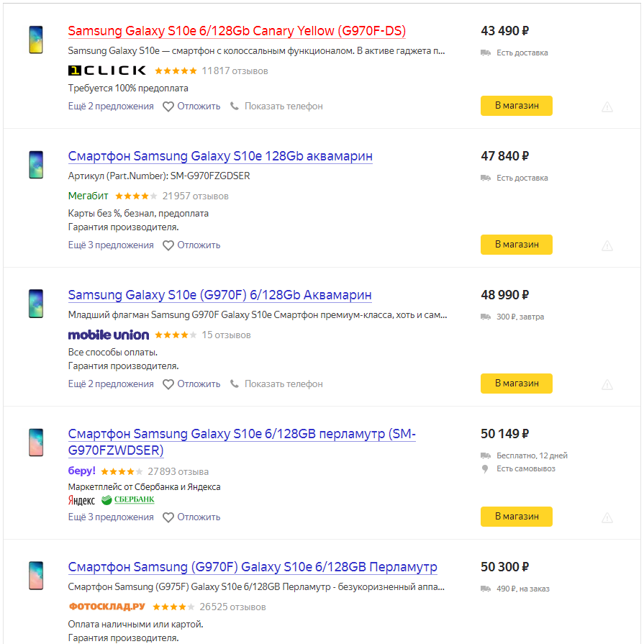Screen dimensions: 644x644
Task: Show phone number for mobile union offer
Action: click(276, 384)
